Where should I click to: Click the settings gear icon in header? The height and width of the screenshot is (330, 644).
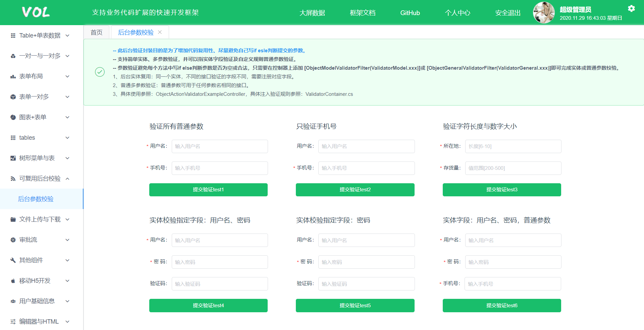(x=631, y=8)
